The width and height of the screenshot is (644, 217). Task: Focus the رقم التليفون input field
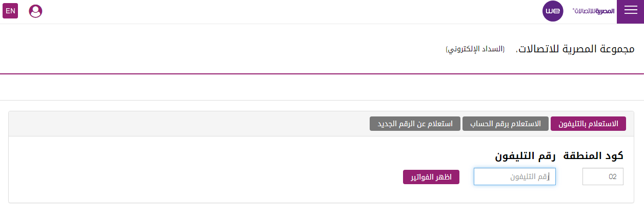pos(514,177)
